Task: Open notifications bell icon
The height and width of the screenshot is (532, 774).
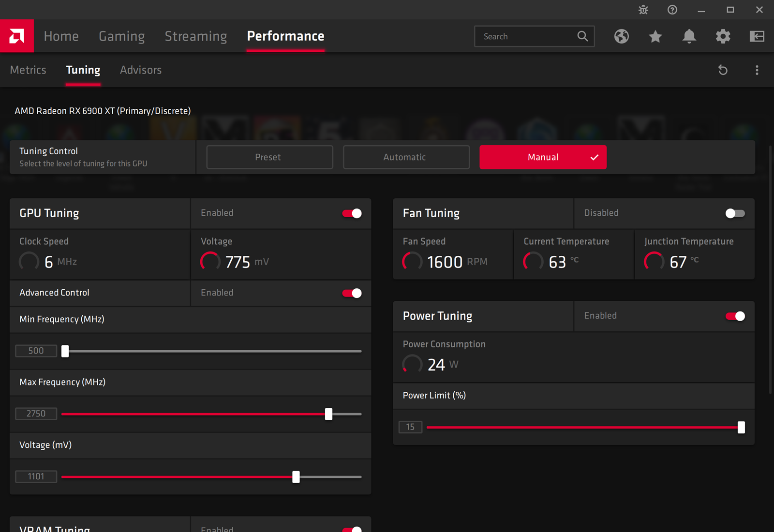Action: (x=689, y=36)
